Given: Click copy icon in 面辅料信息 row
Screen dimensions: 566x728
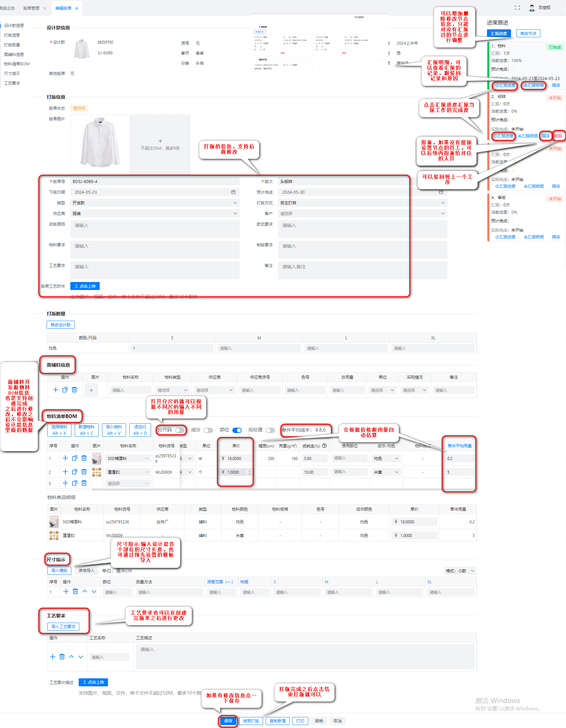Looking at the screenshot, I should (x=65, y=390).
